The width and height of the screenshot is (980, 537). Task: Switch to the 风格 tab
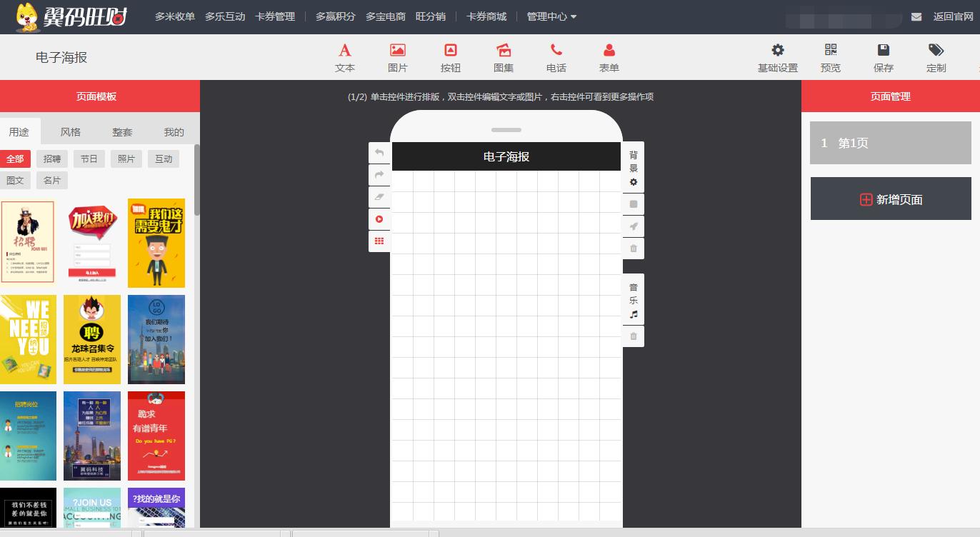[x=71, y=132]
